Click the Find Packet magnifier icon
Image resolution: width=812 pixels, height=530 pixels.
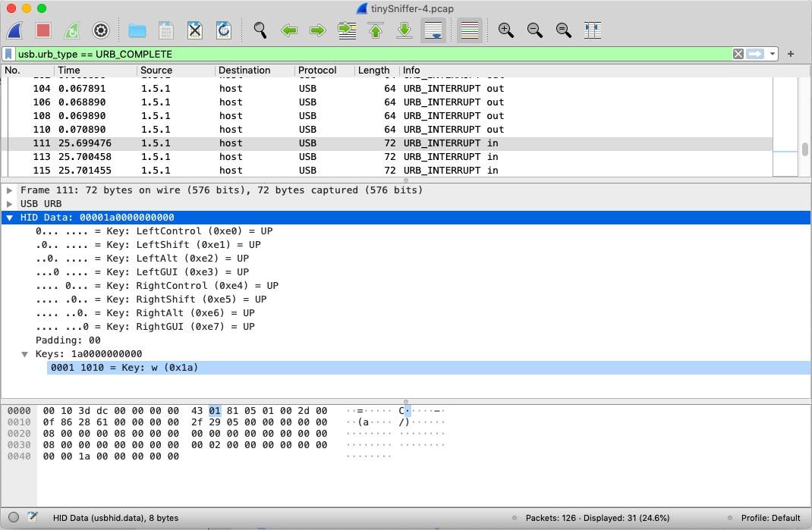click(x=260, y=30)
